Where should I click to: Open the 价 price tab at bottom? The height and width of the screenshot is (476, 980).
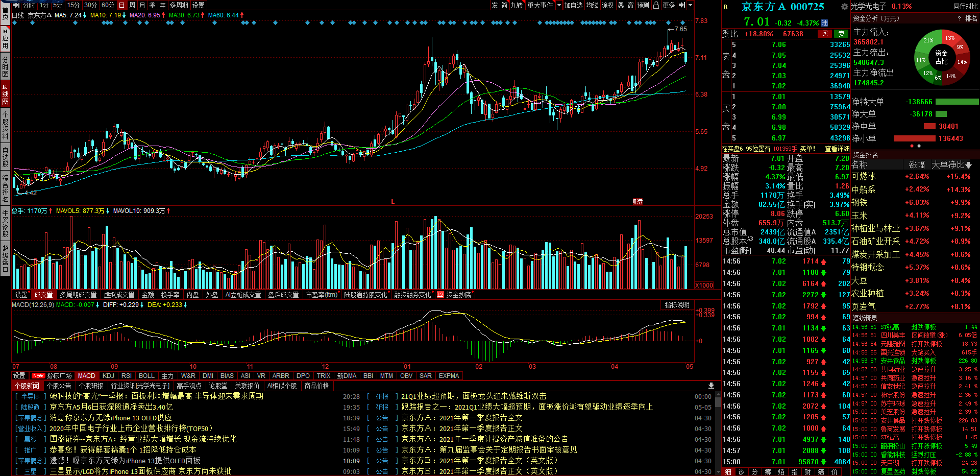pyautogui.click(x=834, y=472)
